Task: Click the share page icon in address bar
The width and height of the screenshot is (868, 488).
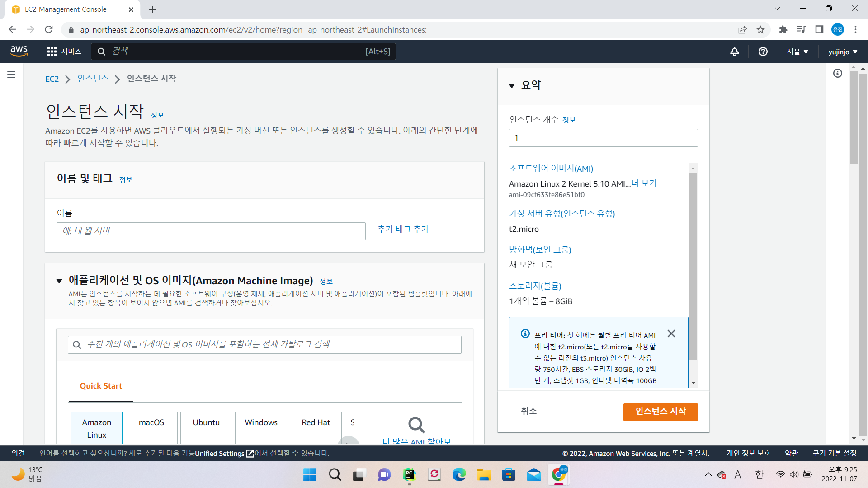Action: click(x=742, y=30)
